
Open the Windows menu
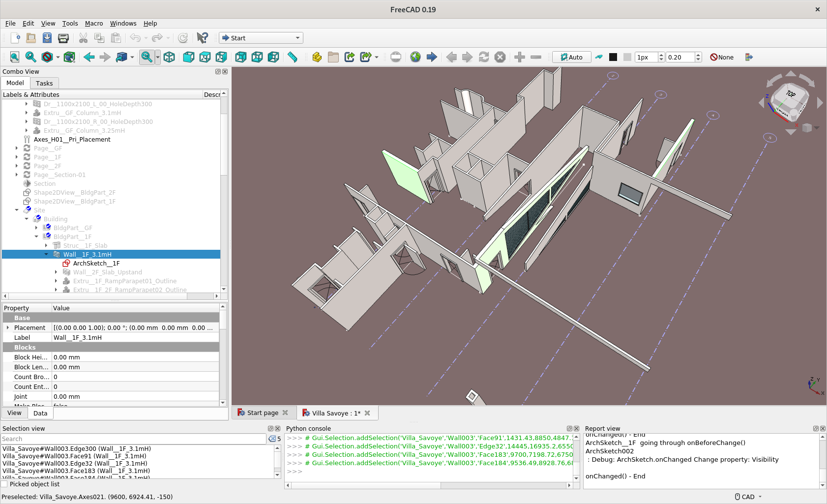coord(123,23)
